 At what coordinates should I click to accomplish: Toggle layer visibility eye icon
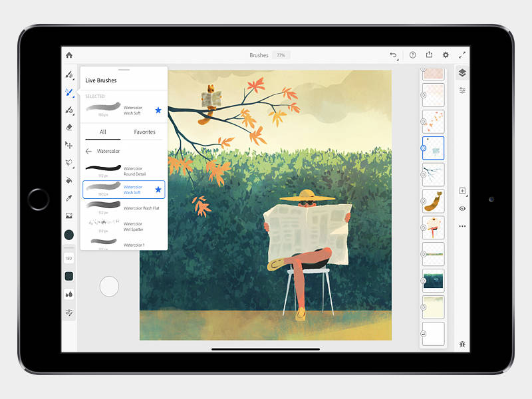[462, 208]
